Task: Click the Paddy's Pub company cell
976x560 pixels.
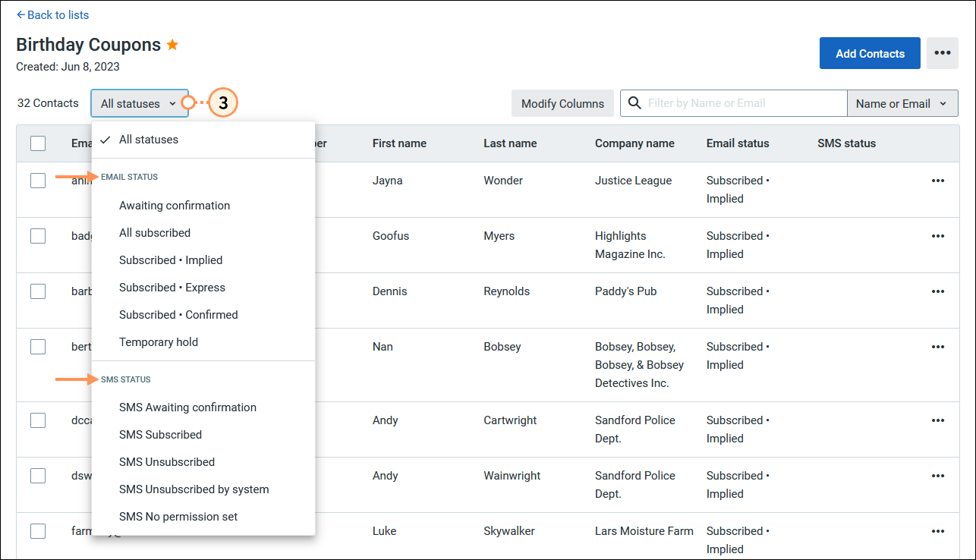Action: pos(626,291)
